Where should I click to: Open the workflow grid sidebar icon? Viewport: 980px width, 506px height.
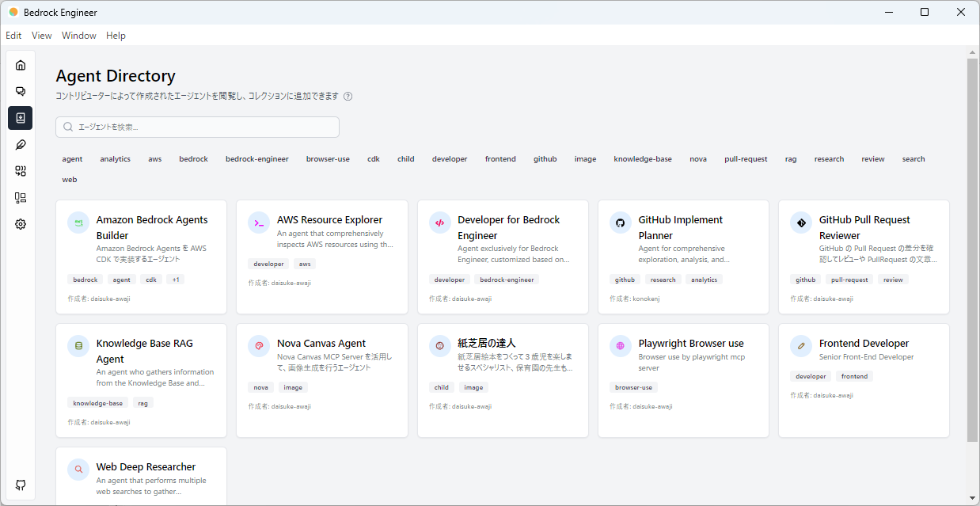[21, 171]
